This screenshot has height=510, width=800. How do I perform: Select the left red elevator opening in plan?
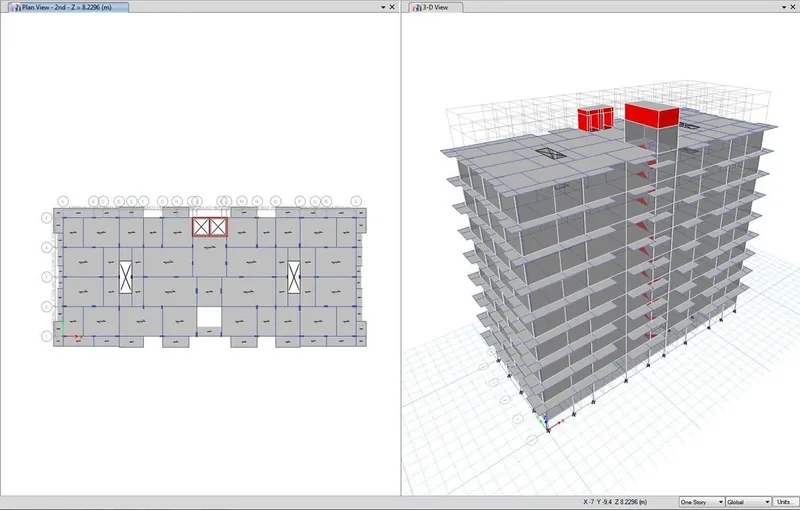tap(201, 227)
